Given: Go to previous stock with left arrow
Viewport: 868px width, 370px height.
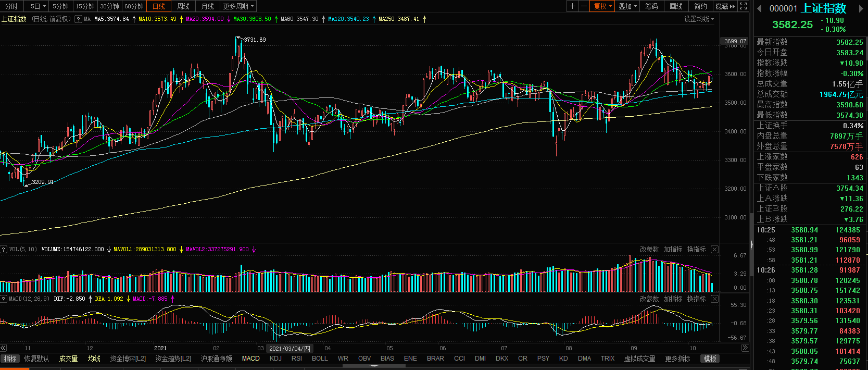Looking at the screenshot, I should 759,8.
